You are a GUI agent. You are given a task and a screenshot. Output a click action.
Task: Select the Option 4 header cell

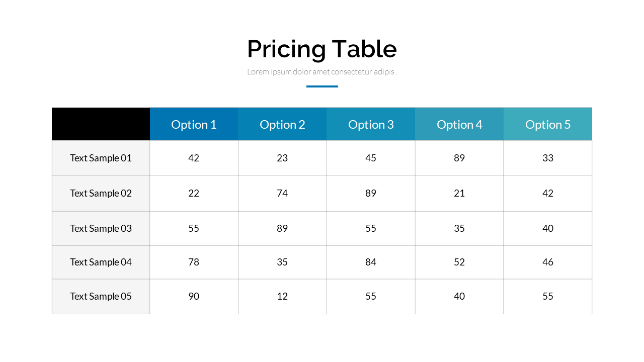point(459,124)
